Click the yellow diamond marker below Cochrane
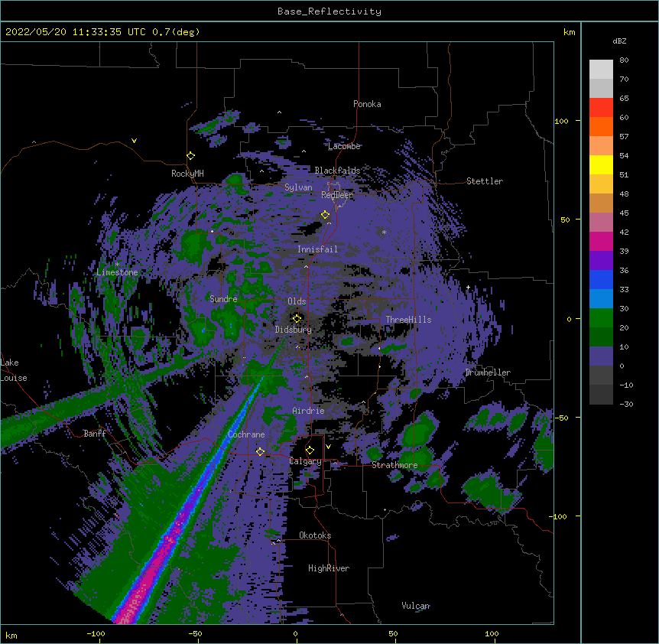This screenshot has height=644, width=659. [260, 452]
